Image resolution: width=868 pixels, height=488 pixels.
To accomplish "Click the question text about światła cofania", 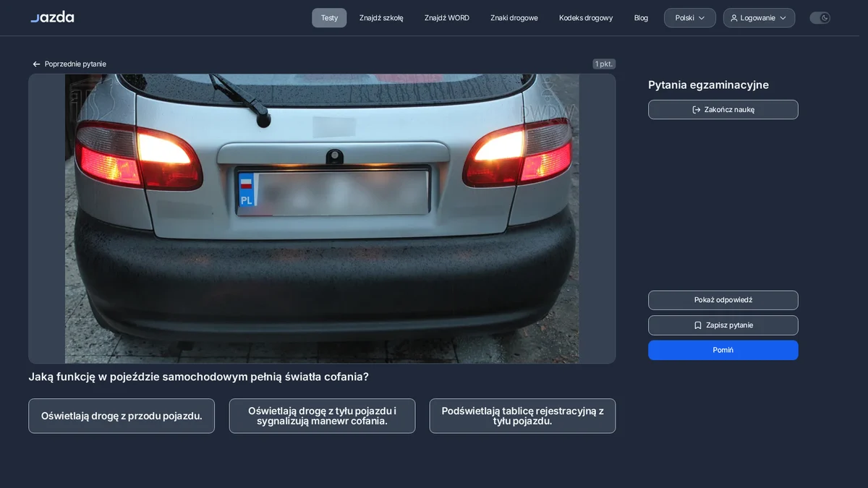I will [198, 377].
